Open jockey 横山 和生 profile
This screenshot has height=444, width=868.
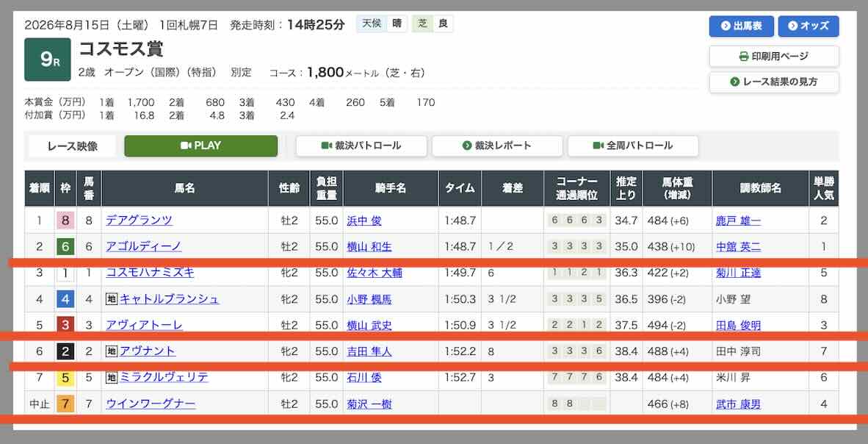point(369,247)
